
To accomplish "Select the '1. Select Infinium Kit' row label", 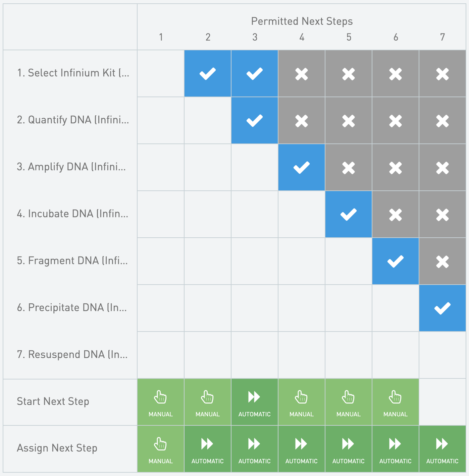I will [73, 73].
